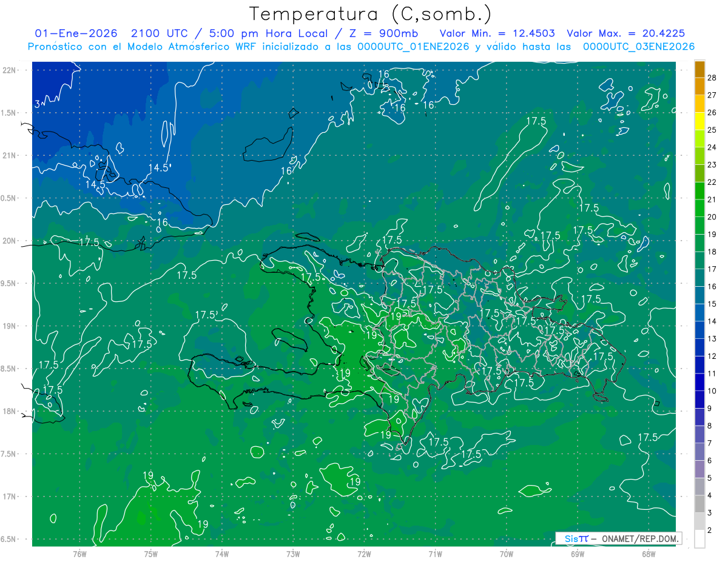The height and width of the screenshot is (562, 728).
Task: Click the purple-gray legend swatch beside 6
Action: coord(699,452)
